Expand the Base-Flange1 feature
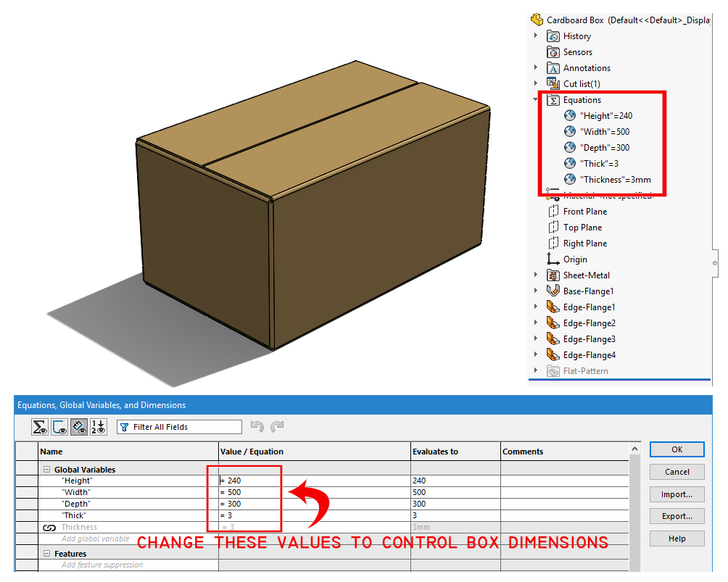This screenshot has height=582, width=728. coord(536,291)
